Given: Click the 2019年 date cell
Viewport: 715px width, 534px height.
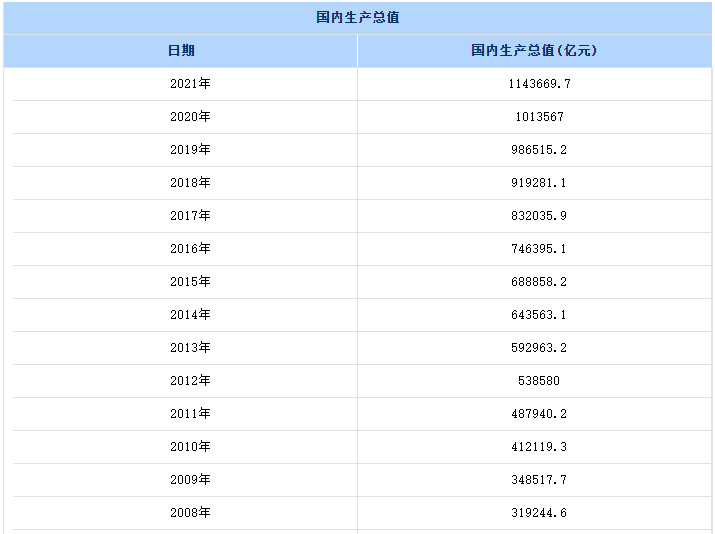Looking at the screenshot, I should coord(190,150).
